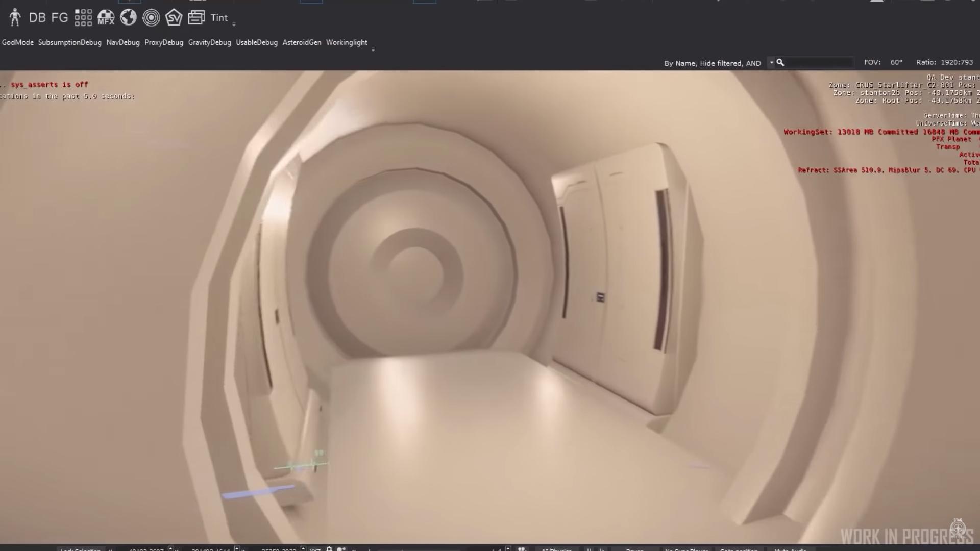Toggle the Workinglight option
The height and width of the screenshot is (551, 980).
[x=347, y=42]
